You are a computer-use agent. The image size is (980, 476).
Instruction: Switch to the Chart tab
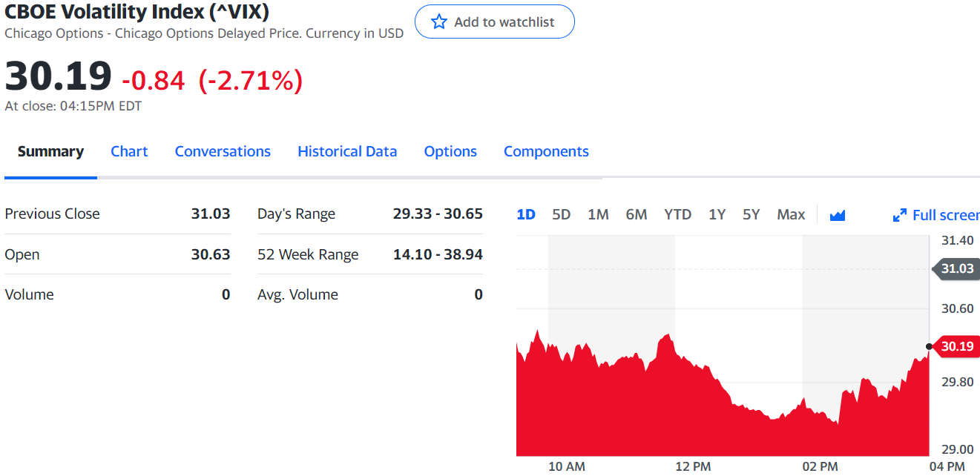coord(129,151)
